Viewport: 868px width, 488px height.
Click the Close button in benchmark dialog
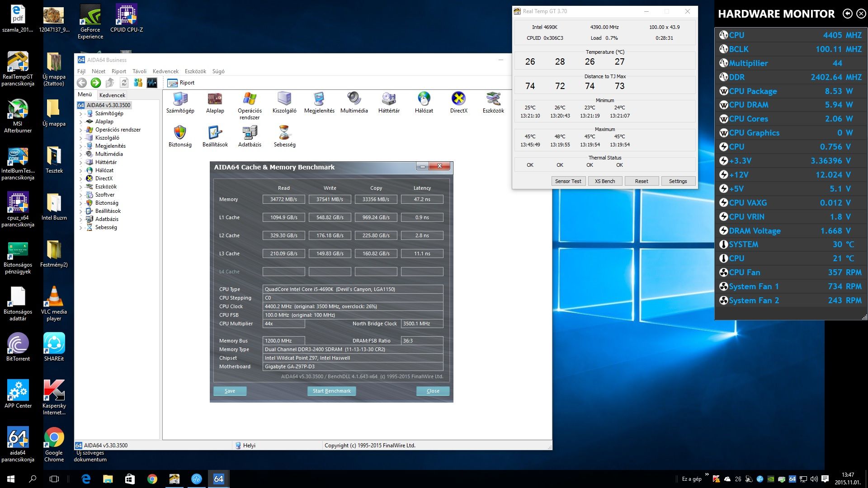point(433,391)
